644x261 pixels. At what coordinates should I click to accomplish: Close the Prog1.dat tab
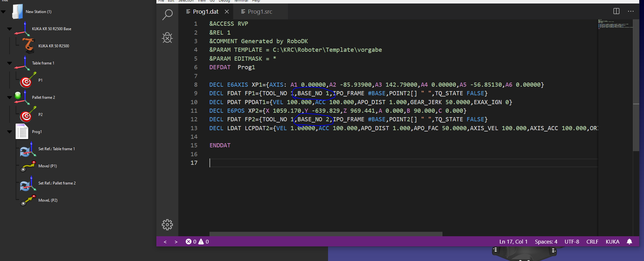click(x=227, y=12)
